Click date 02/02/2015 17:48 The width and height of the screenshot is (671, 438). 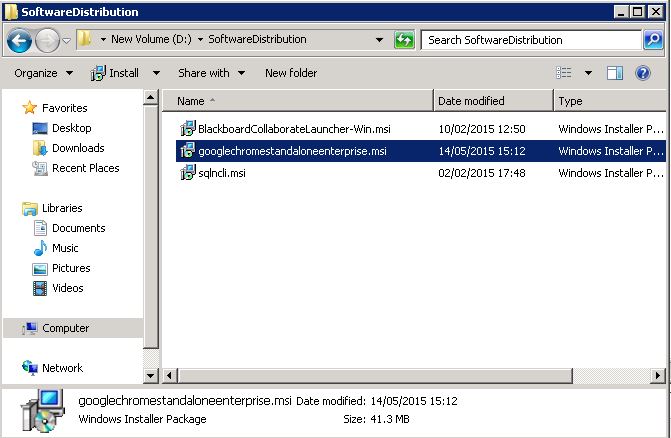pos(482,173)
